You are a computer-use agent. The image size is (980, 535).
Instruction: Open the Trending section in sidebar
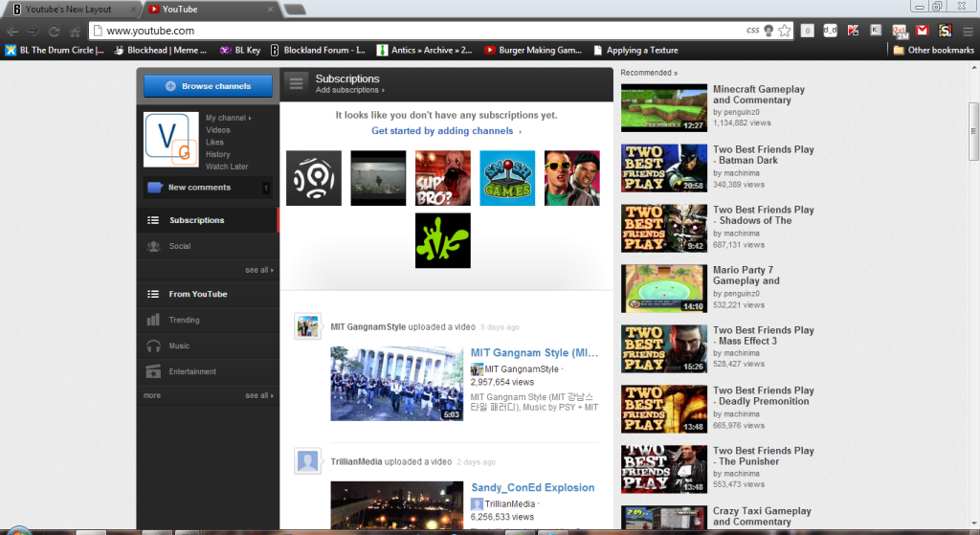[x=184, y=320]
